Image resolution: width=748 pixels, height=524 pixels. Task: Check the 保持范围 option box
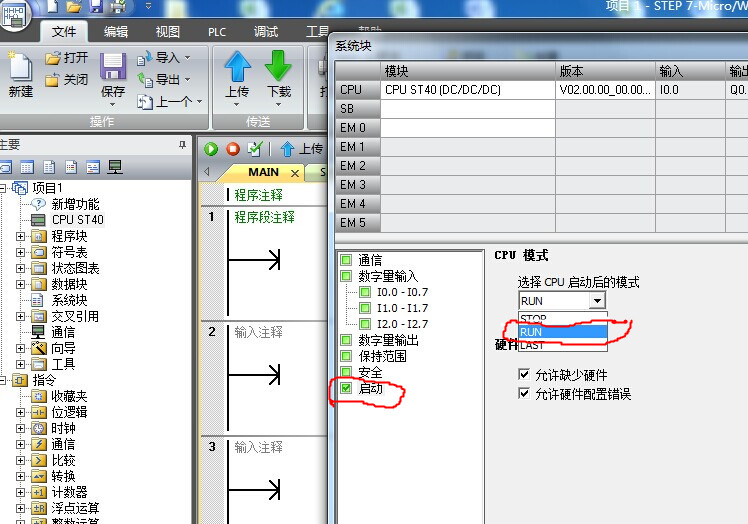click(x=346, y=356)
